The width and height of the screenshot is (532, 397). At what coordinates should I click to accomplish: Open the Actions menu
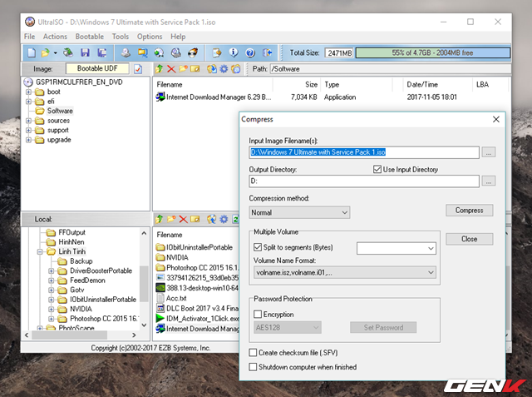pos(55,37)
